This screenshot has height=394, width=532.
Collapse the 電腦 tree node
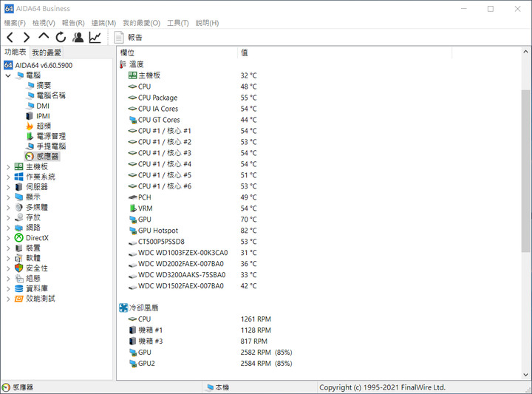click(x=8, y=75)
